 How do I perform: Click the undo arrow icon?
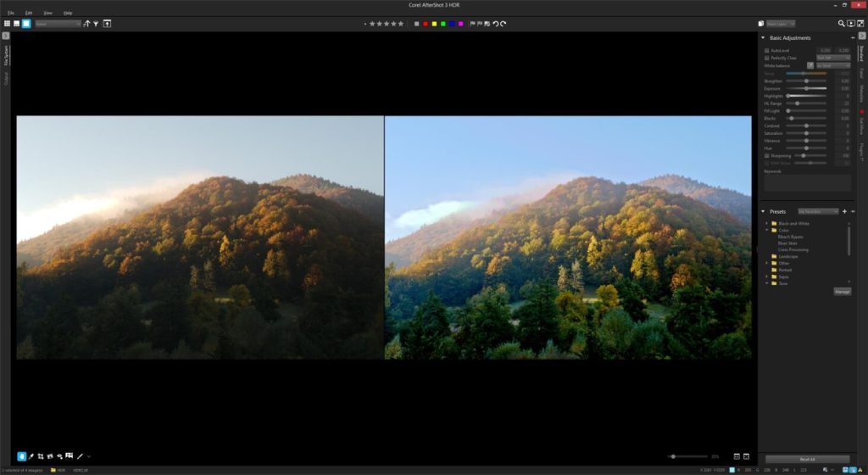495,24
